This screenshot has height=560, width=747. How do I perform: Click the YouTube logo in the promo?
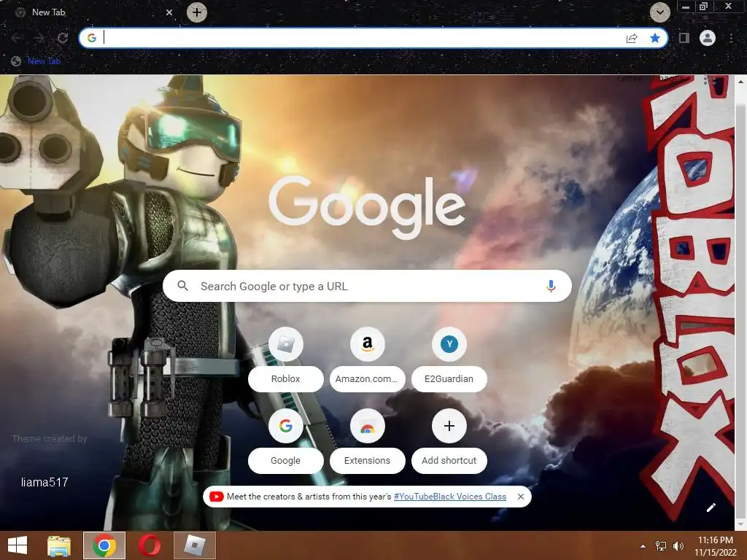[216, 497]
